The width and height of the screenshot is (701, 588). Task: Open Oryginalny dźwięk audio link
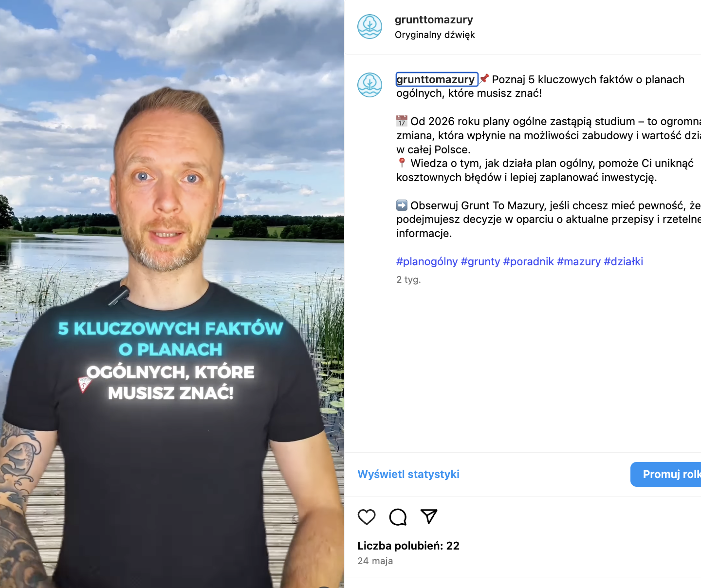[x=435, y=35]
